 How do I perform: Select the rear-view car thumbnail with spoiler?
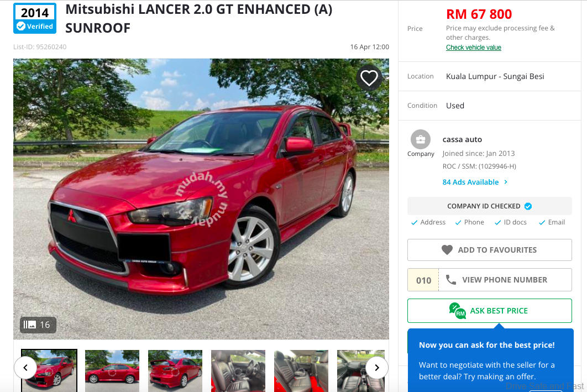tap(175, 370)
